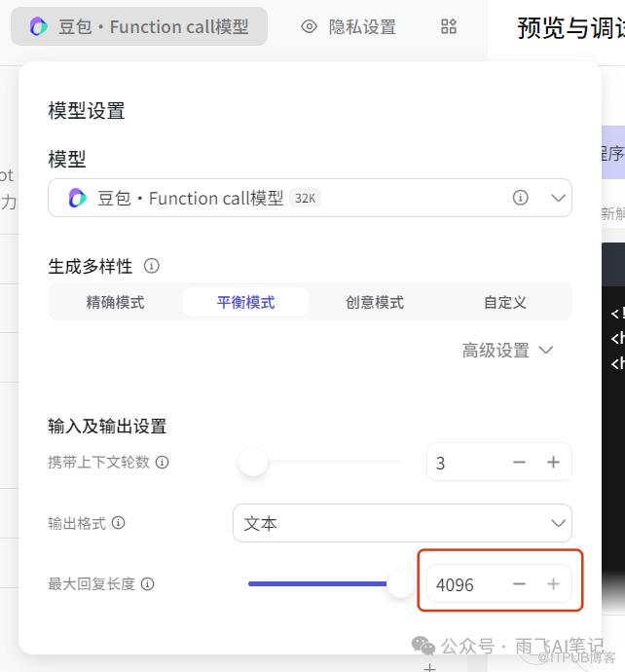Click the info icon beside 携带上下文轮数
Viewport: 625px width, 672px height.
162,462
